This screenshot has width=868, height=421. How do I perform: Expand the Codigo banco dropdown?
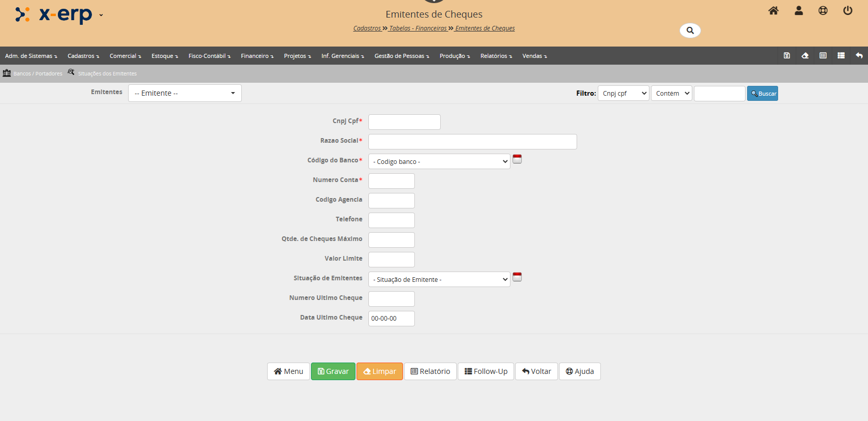[x=439, y=162]
